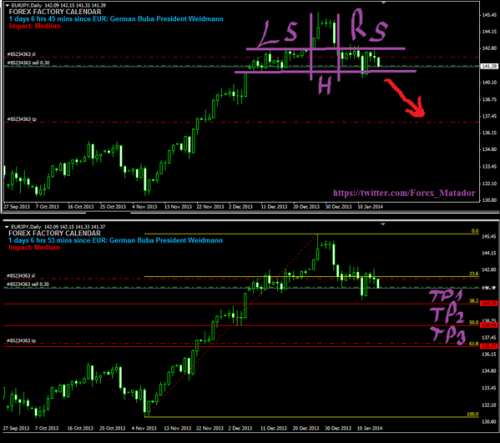Image resolution: width=500 pixels, height=443 pixels.
Task: Open the EURJPY Daily dropdown triangle on lower chart
Action: [7, 227]
